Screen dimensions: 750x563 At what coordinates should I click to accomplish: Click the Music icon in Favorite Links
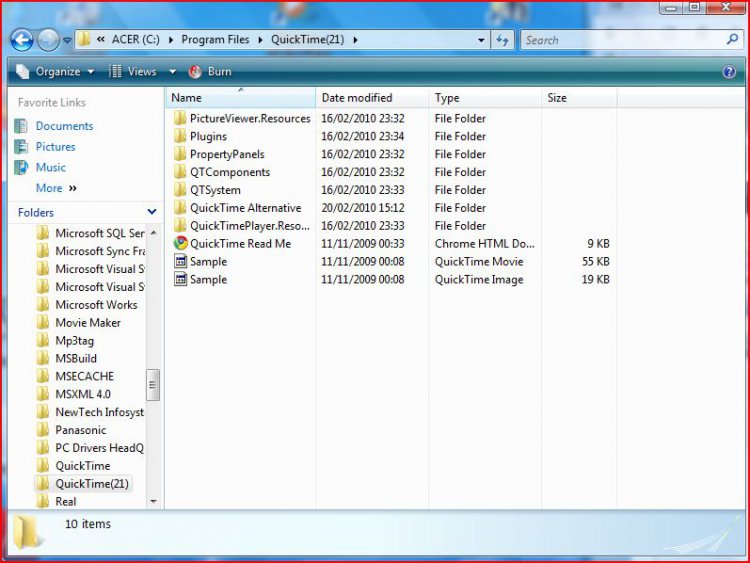point(21,167)
